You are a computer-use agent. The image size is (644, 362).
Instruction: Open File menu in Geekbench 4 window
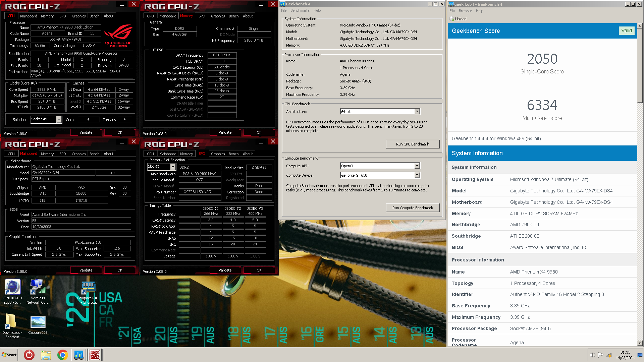[x=284, y=10]
